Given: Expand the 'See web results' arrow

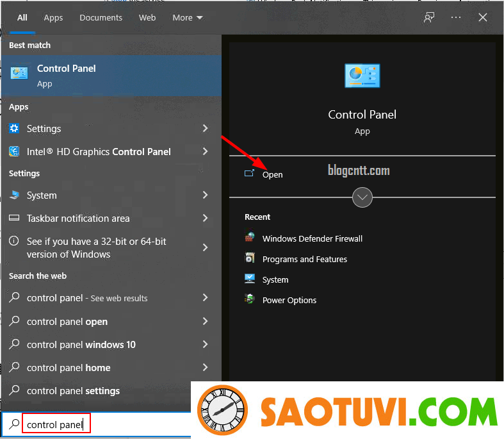Looking at the screenshot, I should point(205,297).
